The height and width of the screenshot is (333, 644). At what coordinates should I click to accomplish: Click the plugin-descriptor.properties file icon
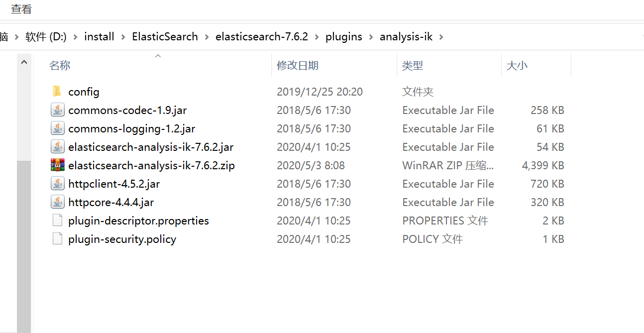pos(57,220)
